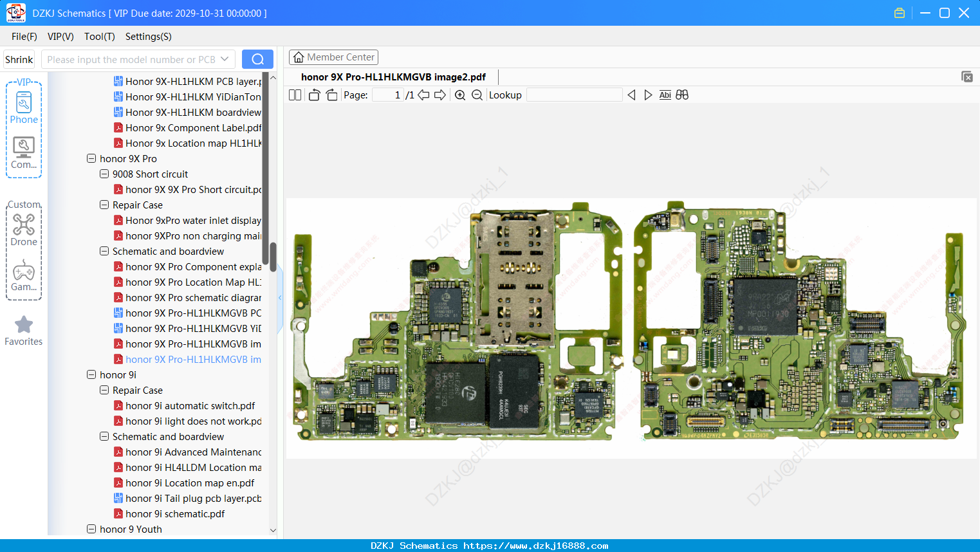The height and width of the screenshot is (552, 980).
Task: Click the scroll-down arrow of file tree
Action: [273, 530]
